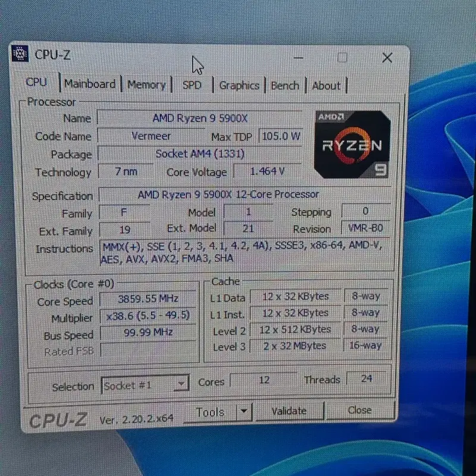Click the Clocks (Core #0) group label
The width and height of the screenshot is (476, 476).
74,284
